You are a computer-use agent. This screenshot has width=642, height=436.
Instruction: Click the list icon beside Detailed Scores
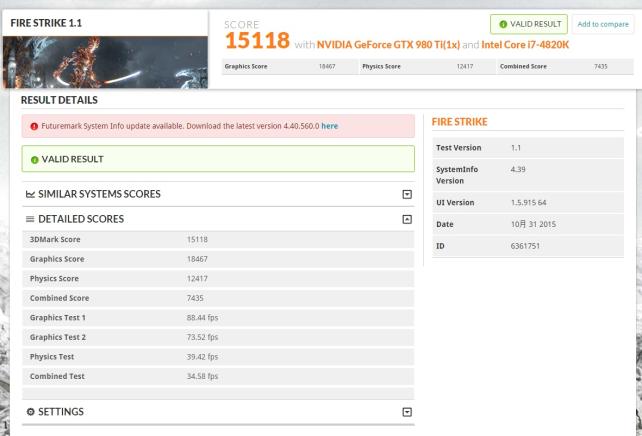30,219
